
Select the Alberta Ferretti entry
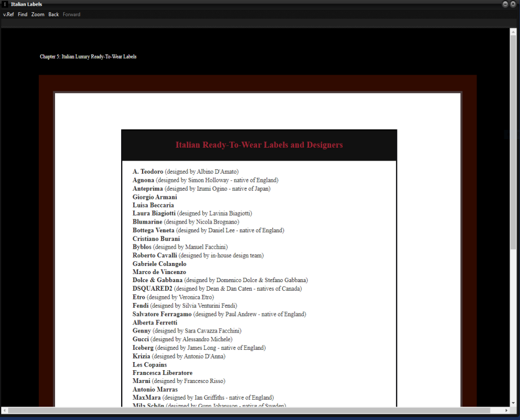coord(155,323)
